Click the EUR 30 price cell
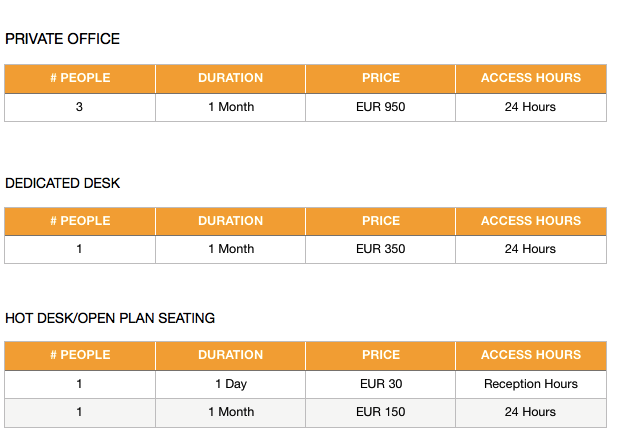The image size is (628, 433). coord(380,384)
